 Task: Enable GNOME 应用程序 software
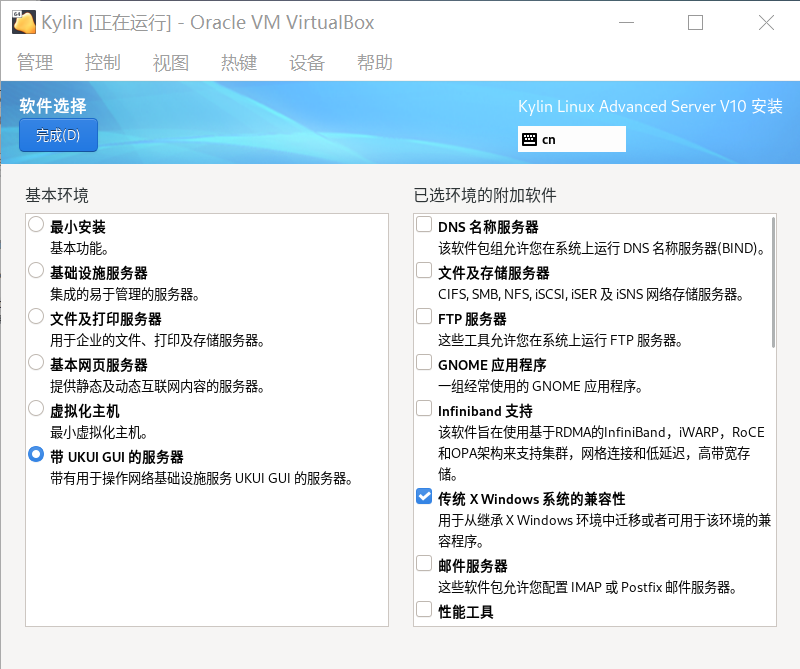pyautogui.click(x=422, y=364)
